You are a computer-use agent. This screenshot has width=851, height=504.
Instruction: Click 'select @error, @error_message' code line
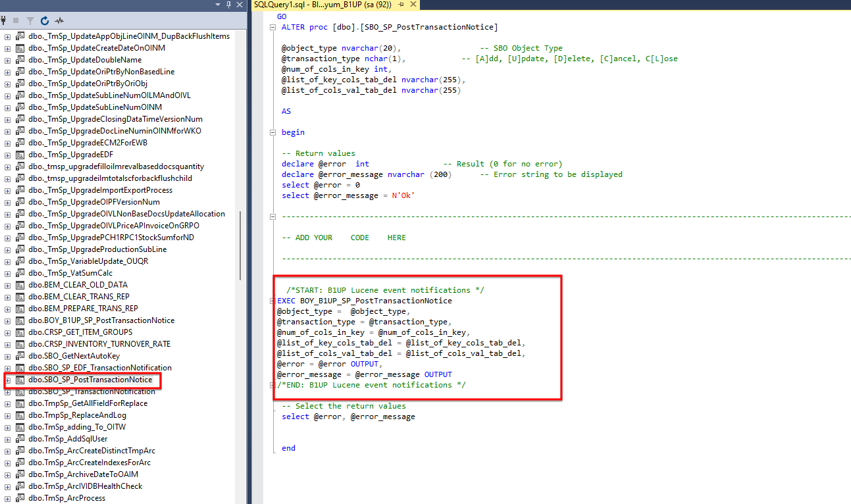(x=348, y=416)
